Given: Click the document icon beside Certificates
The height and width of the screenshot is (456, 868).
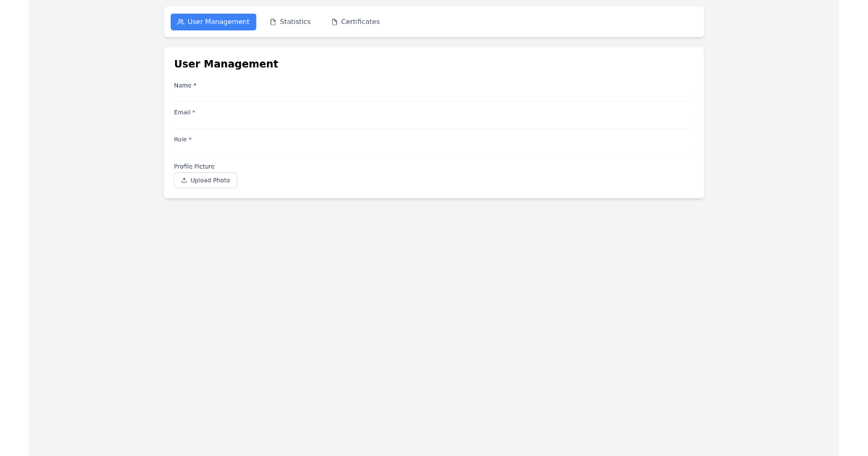Looking at the screenshot, I should [334, 22].
